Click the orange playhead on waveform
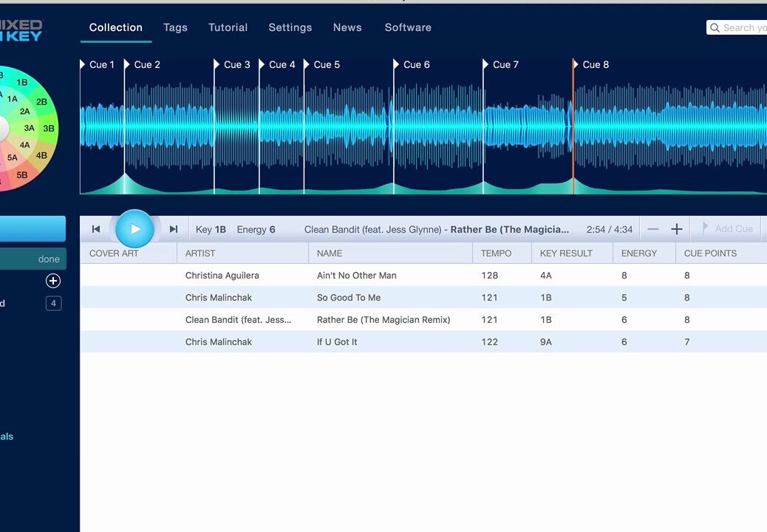767x532 pixels. coord(573,126)
